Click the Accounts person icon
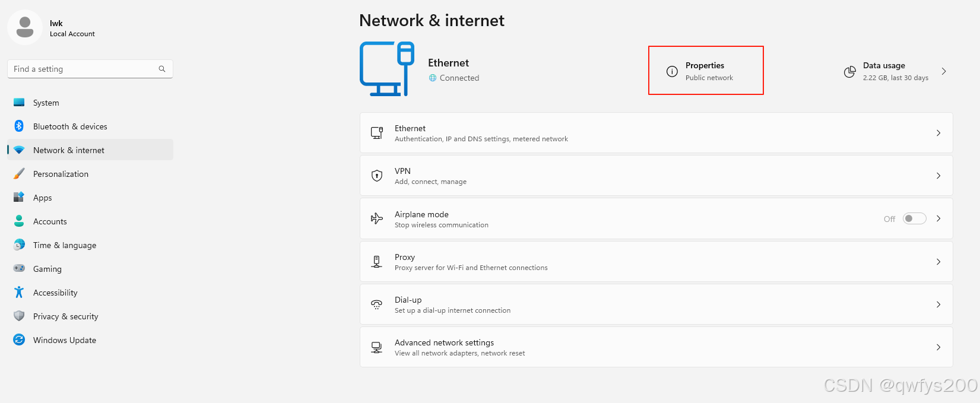Screen dimensions: 980x403 tap(19, 221)
